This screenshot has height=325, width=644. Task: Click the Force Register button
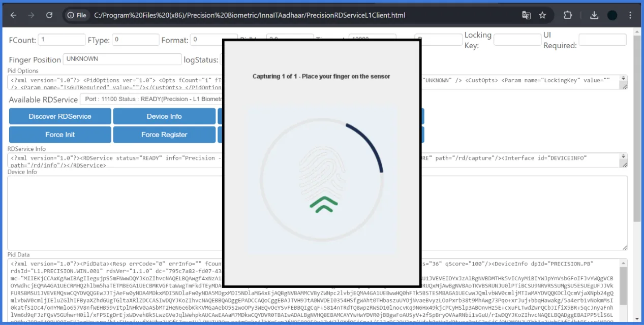(164, 135)
